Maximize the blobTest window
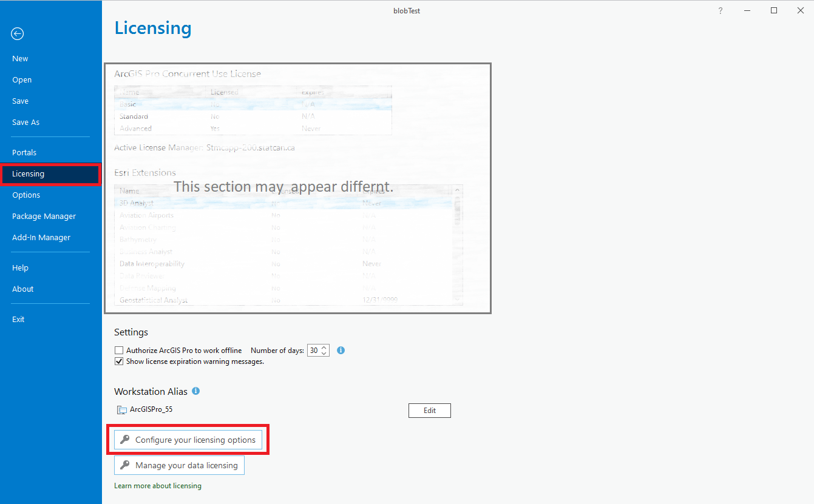 pyautogui.click(x=774, y=11)
